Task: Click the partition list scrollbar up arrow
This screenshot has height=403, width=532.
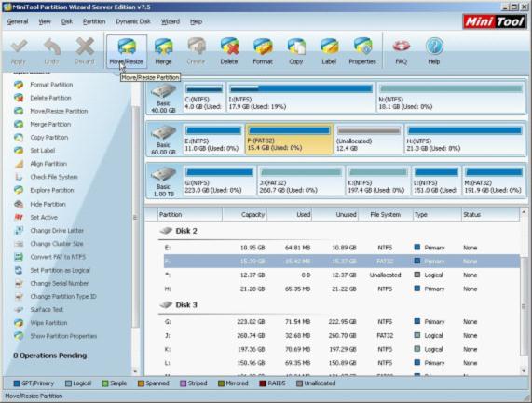Action: [525, 212]
